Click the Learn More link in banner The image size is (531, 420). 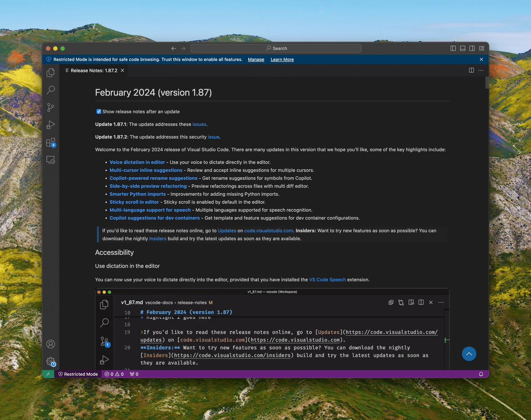(x=282, y=59)
